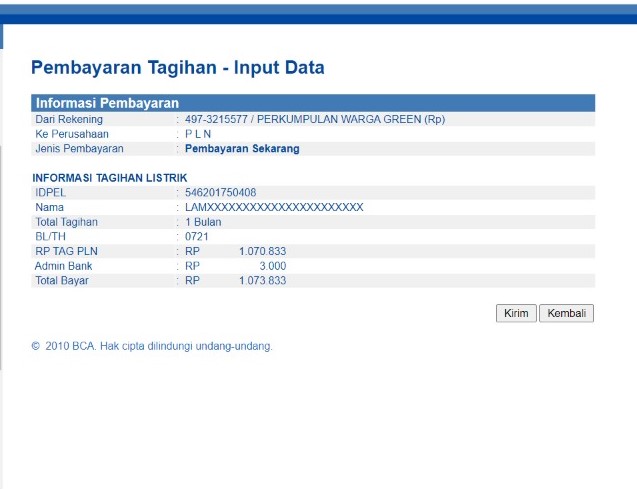637x489 pixels.
Task: Click the blue header bar at top
Action: (x=318, y=14)
